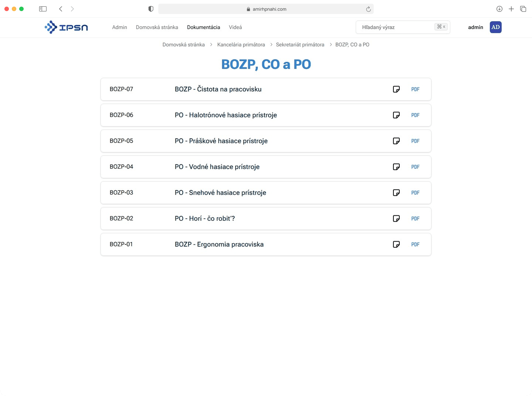
Task: Open the PDF for BOZP-07 Čistota na pracovisku
Action: [415, 89]
